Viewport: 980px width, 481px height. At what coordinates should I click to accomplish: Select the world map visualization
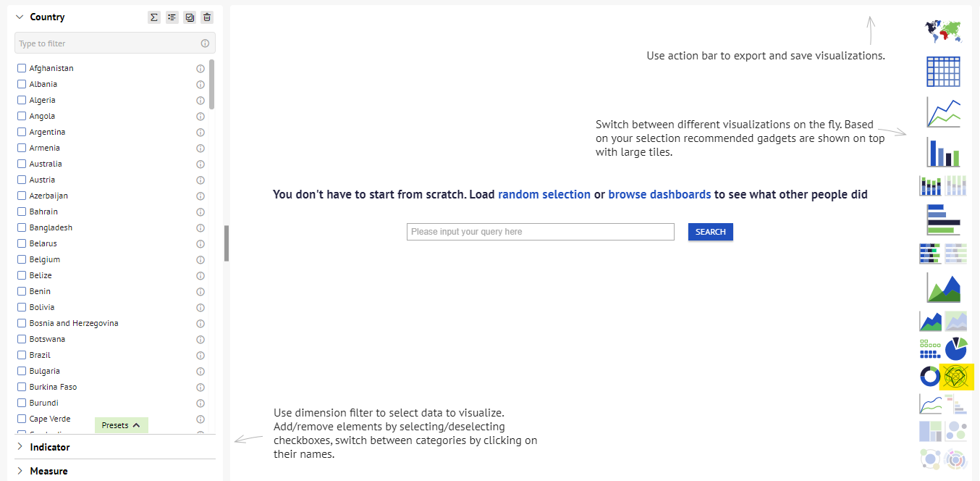tap(943, 31)
